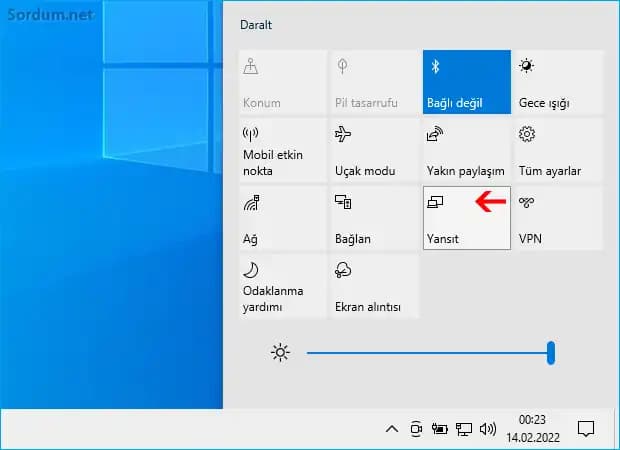The image size is (620, 450).
Task: Toggle Odaklanma yardımı focus assist
Action: point(283,286)
